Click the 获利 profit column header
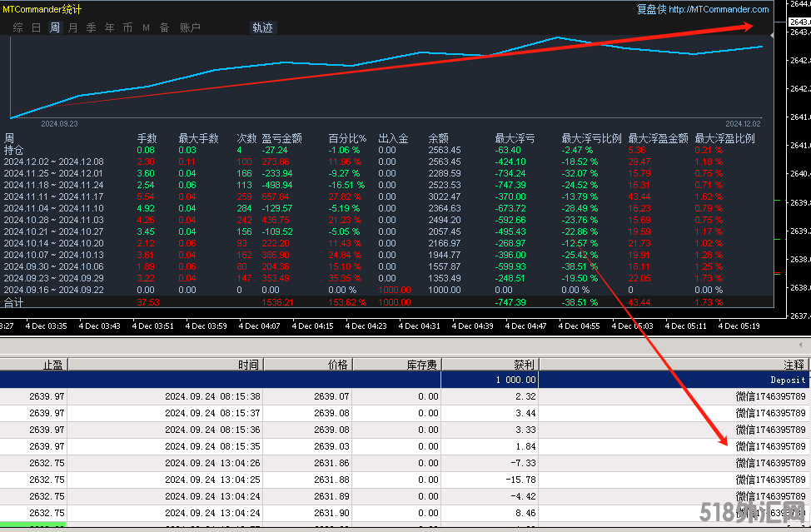811x532 pixels. (523, 364)
